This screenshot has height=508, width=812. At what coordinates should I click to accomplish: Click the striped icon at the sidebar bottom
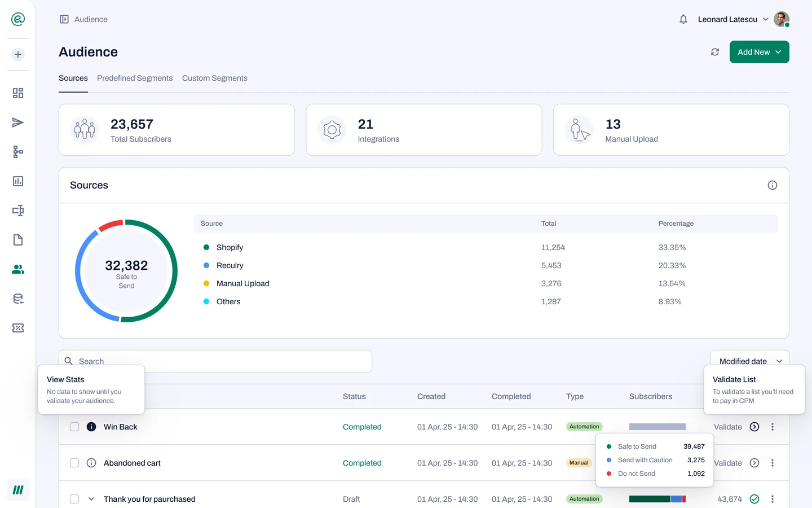18,490
